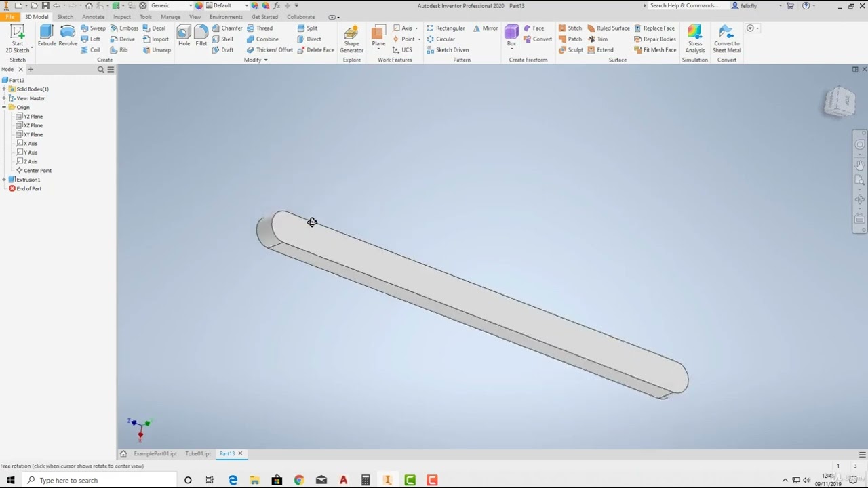Click Ruled Surface button
Screen dimensions: 868x488
[x=609, y=28]
